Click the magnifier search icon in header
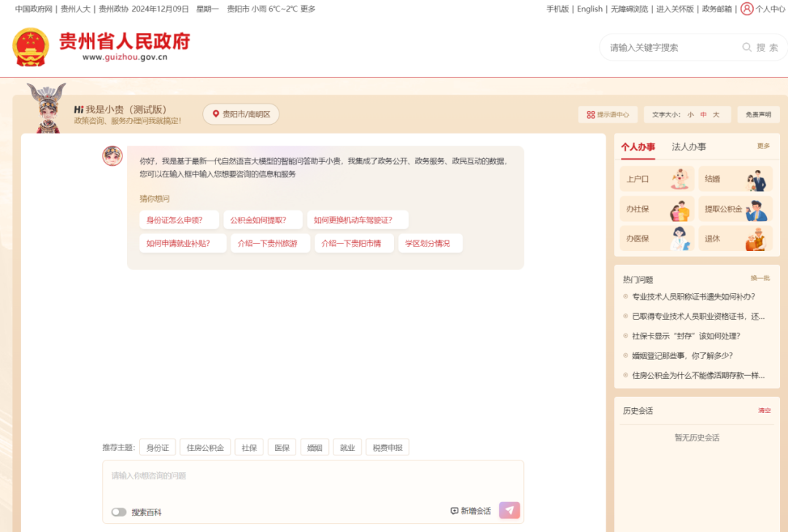 (x=746, y=47)
